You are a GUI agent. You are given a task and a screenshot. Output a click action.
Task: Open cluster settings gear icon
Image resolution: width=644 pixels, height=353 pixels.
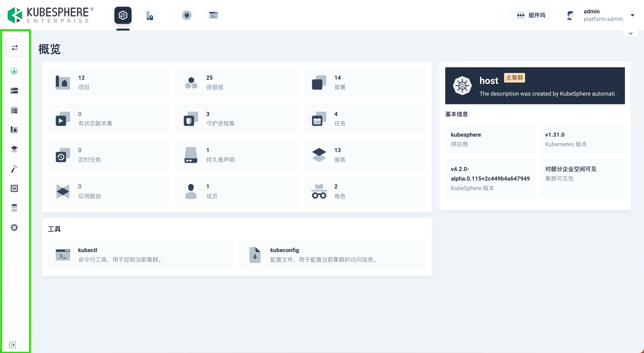click(14, 227)
